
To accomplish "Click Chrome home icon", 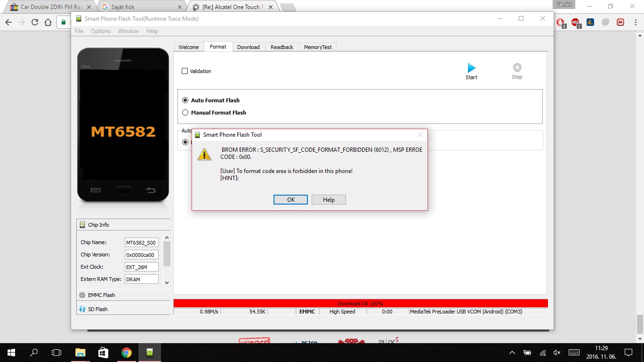I will coord(48,22).
